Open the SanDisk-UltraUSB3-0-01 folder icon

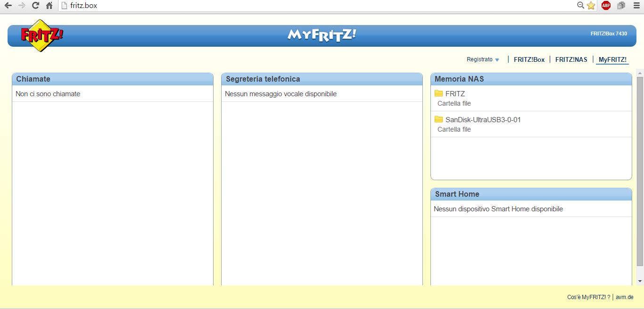click(438, 119)
